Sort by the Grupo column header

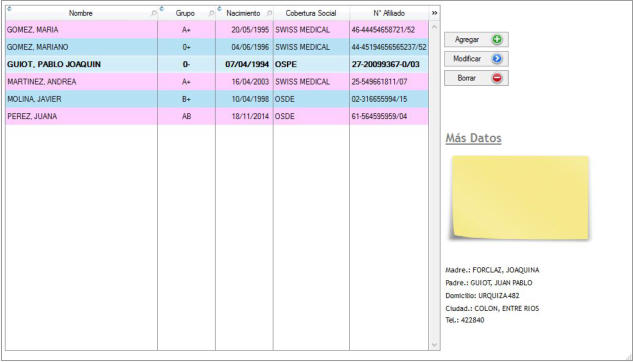click(185, 13)
